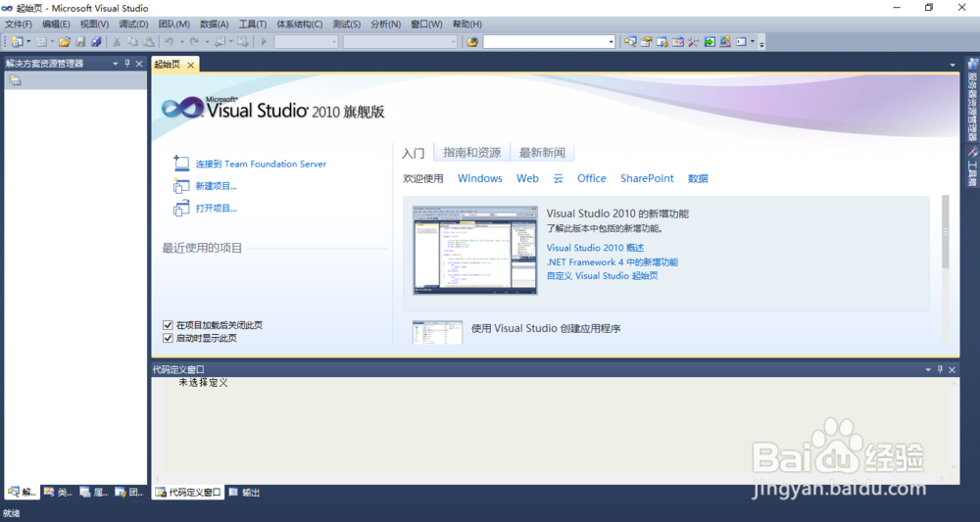Open the 文件(F) menu
The height and width of the screenshot is (522, 980).
click(18, 24)
